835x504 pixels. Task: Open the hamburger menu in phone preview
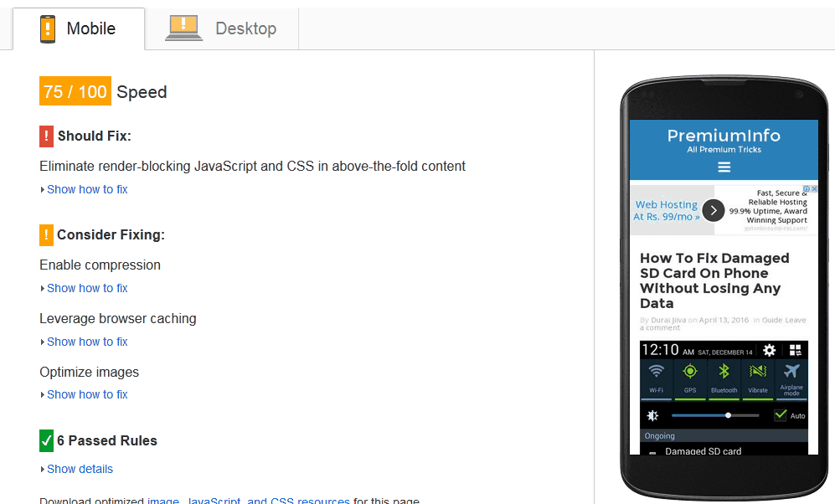[724, 167]
